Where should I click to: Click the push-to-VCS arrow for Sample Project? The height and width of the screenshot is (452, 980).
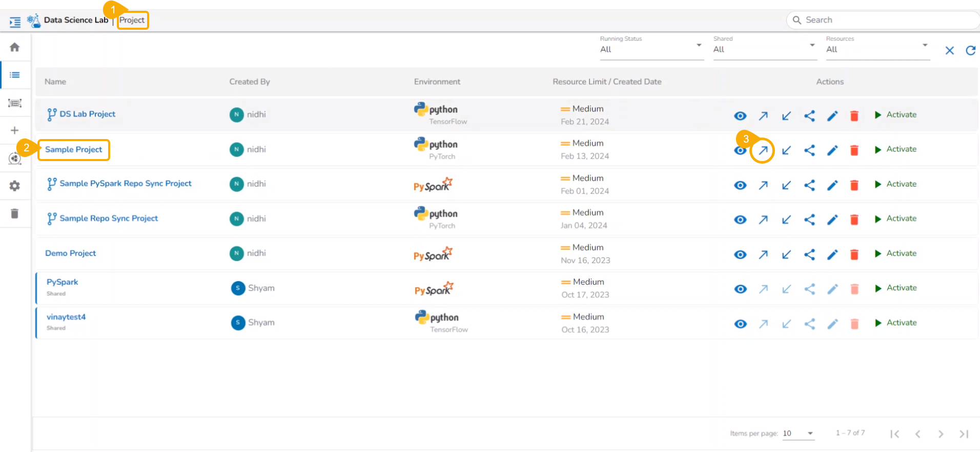tap(763, 150)
